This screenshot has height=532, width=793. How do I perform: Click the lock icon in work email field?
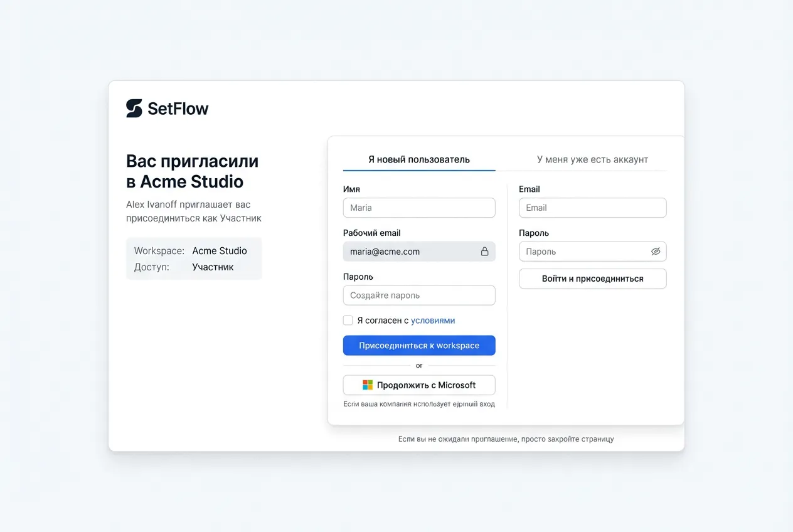pos(484,252)
